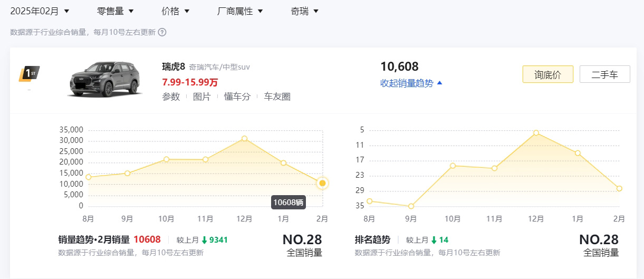Expand the 厂商属性 dropdown
This screenshot has width=644, height=279.
[x=240, y=11]
